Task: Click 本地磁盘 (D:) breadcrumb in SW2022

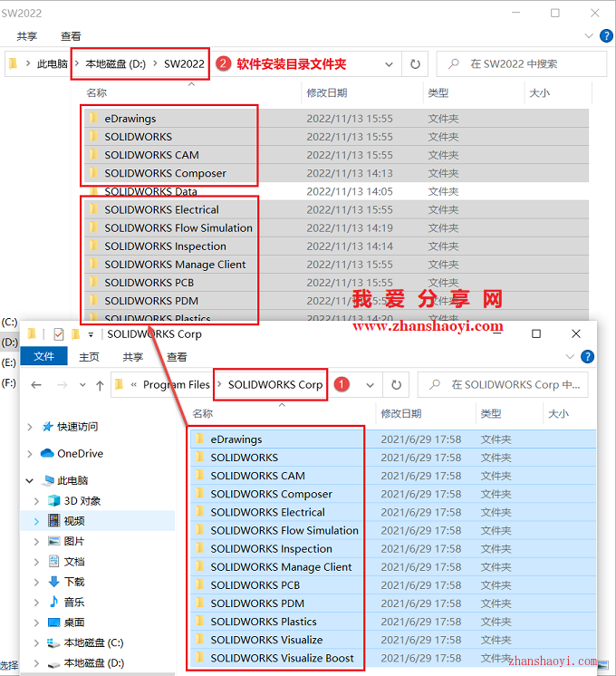Action: 116,64
